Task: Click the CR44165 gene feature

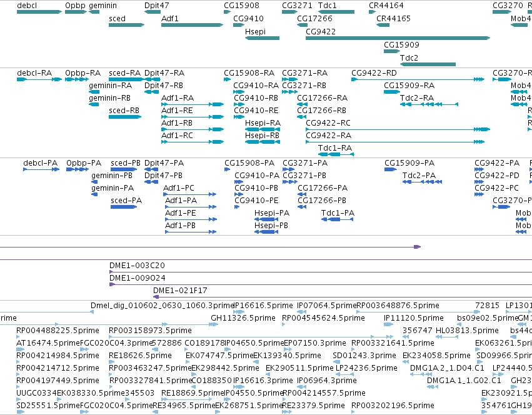Action: point(383,25)
